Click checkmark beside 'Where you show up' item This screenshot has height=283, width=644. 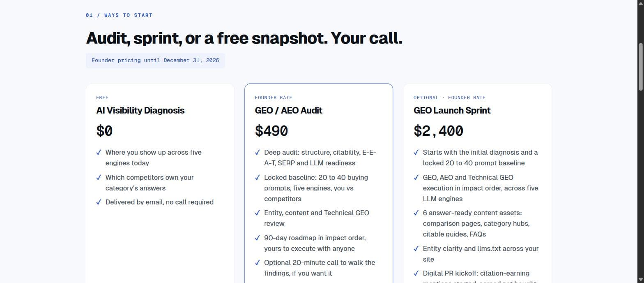click(99, 152)
